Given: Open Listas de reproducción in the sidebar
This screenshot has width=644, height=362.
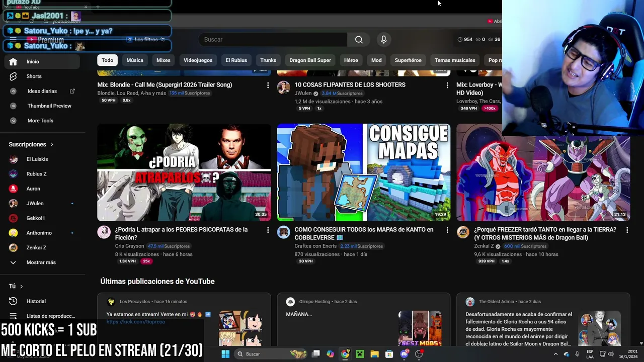Looking at the screenshot, I should point(42,316).
